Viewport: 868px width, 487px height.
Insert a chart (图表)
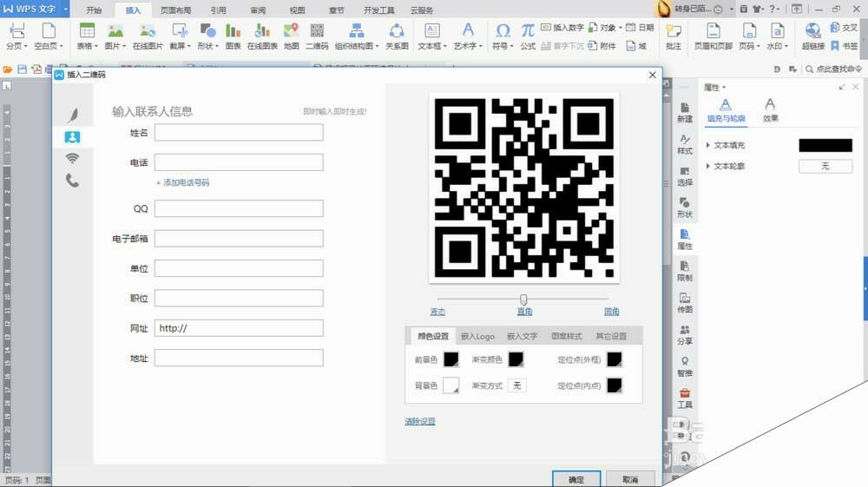coord(233,36)
